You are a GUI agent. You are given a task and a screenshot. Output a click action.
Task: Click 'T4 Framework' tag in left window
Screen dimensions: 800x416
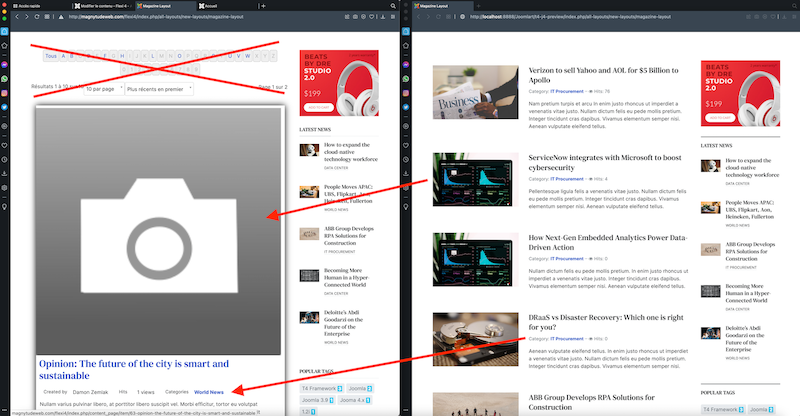pyautogui.click(x=321, y=388)
